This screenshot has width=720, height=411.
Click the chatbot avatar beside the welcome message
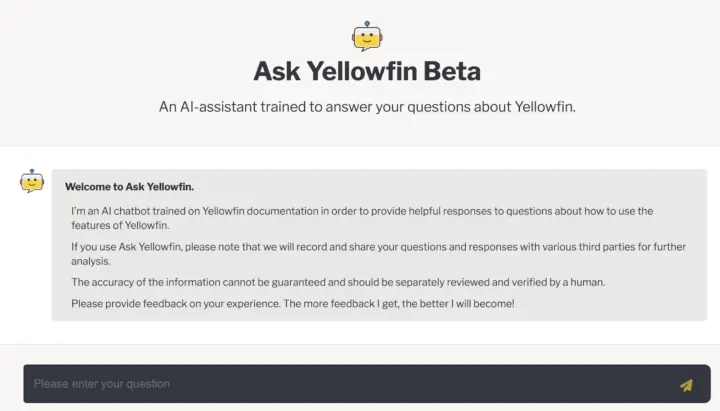click(x=32, y=182)
